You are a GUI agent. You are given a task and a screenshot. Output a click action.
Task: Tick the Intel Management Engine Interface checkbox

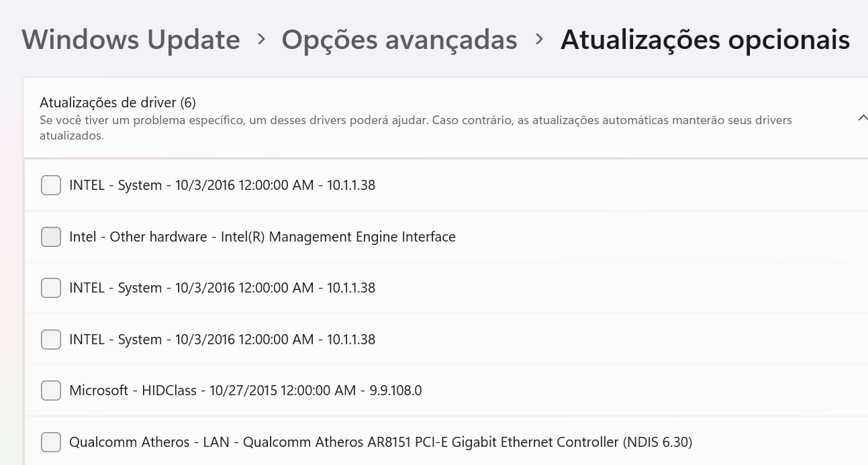51,237
